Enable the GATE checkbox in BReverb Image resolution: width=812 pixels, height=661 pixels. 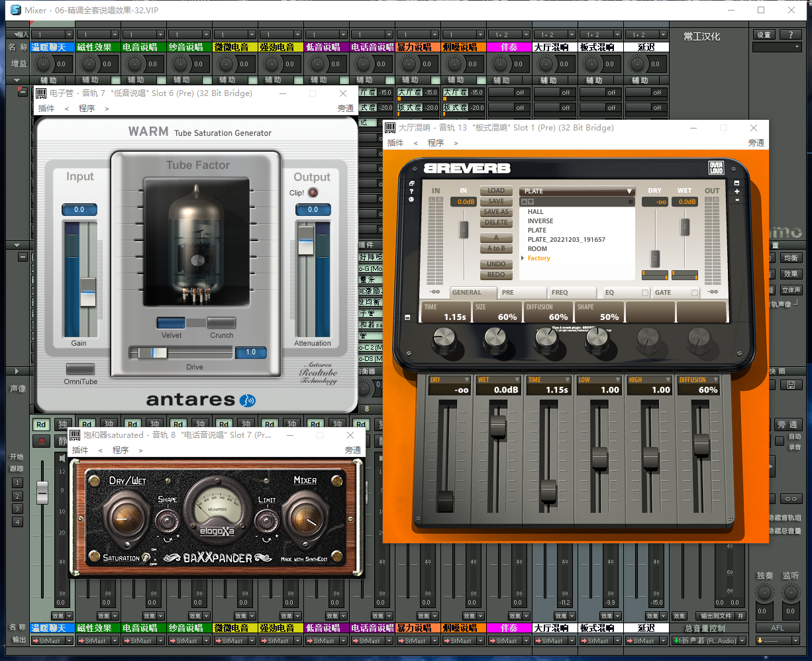[x=694, y=293]
